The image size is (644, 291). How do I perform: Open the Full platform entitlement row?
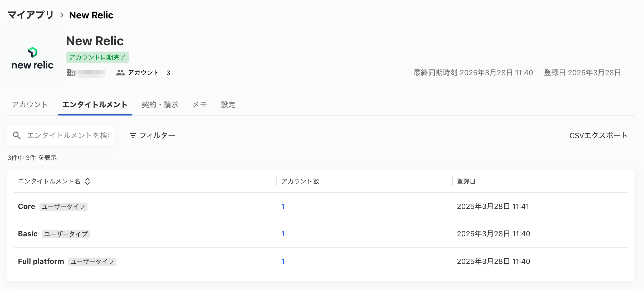pyautogui.click(x=321, y=261)
